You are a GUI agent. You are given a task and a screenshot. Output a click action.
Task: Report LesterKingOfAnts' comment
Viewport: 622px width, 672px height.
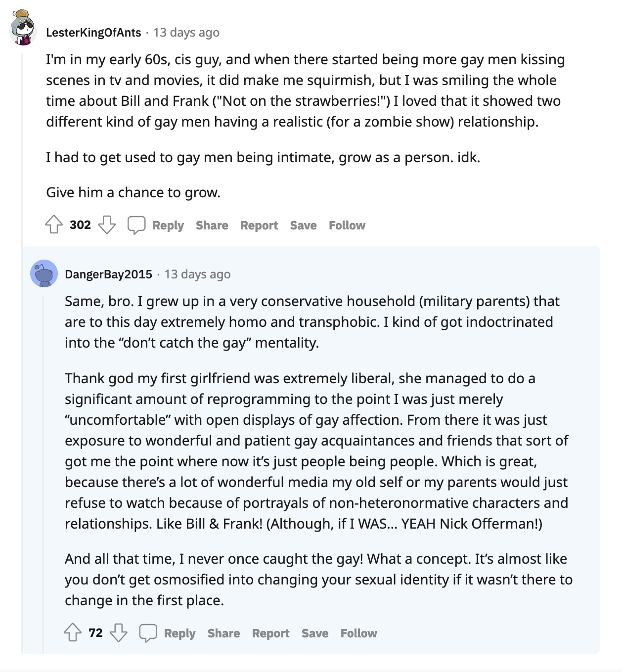tap(259, 225)
